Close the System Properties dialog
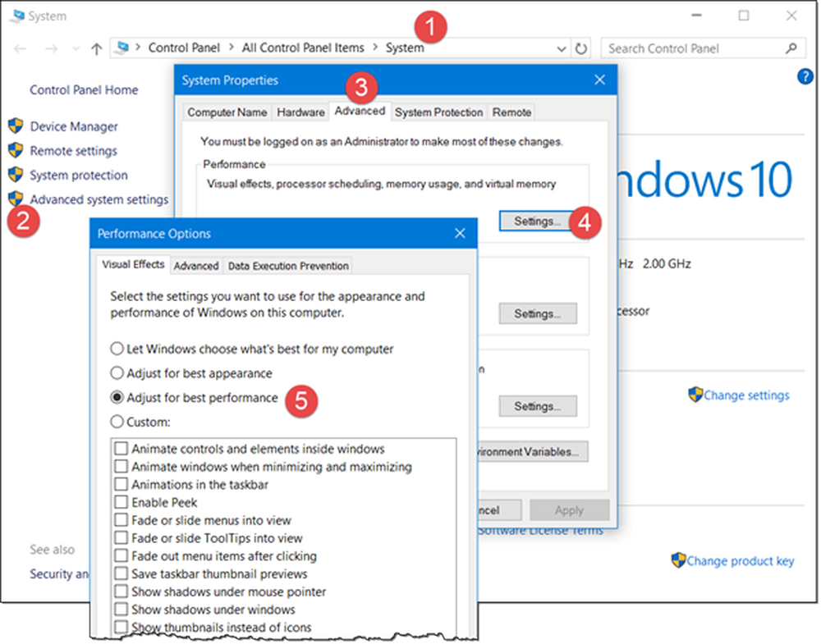This screenshot has height=644, width=821. click(600, 80)
